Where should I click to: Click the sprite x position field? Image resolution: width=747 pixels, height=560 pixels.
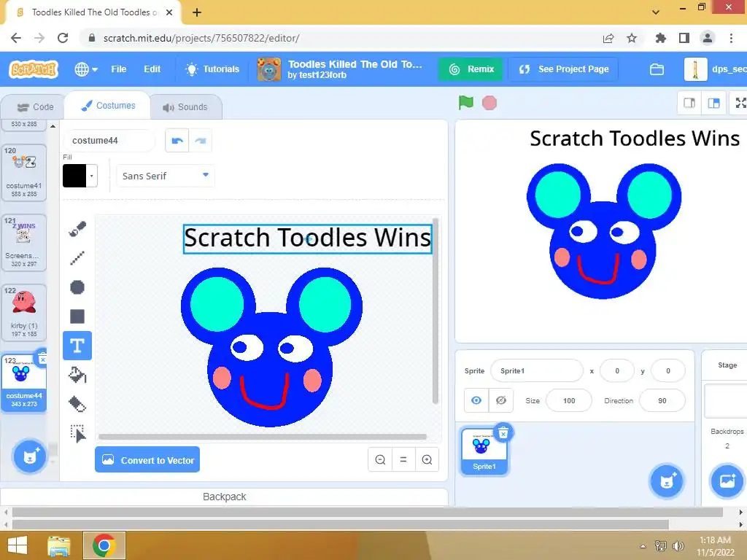pyautogui.click(x=617, y=370)
